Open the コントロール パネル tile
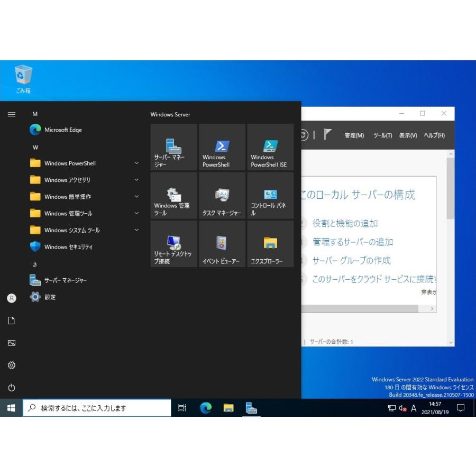This screenshot has height=476, width=476. coord(270,196)
